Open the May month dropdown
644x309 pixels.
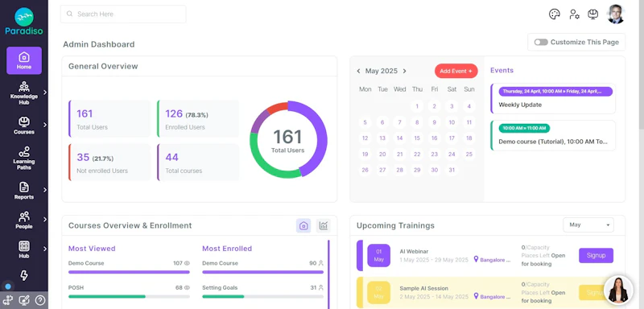[x=588, y=225]
